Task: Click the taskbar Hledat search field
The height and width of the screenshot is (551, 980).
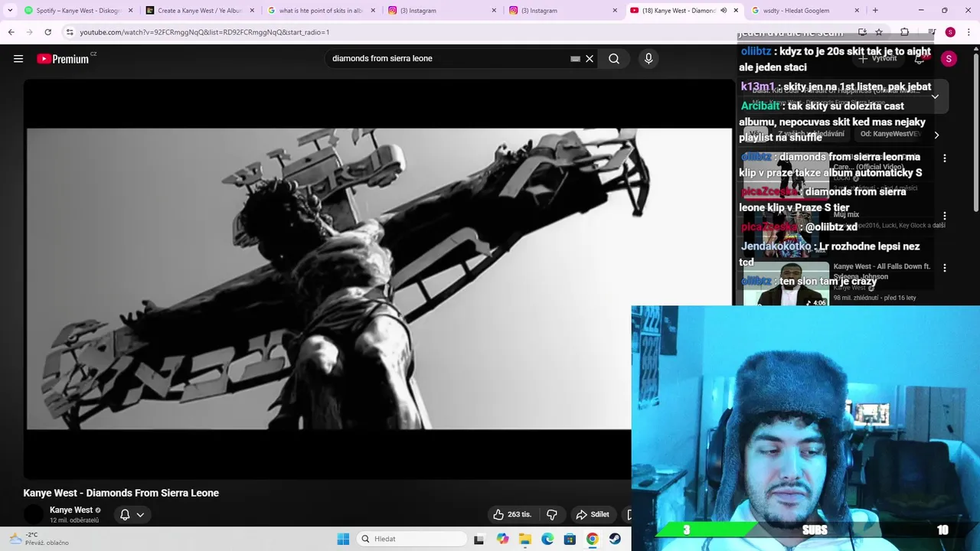Action: pos(413,539)
